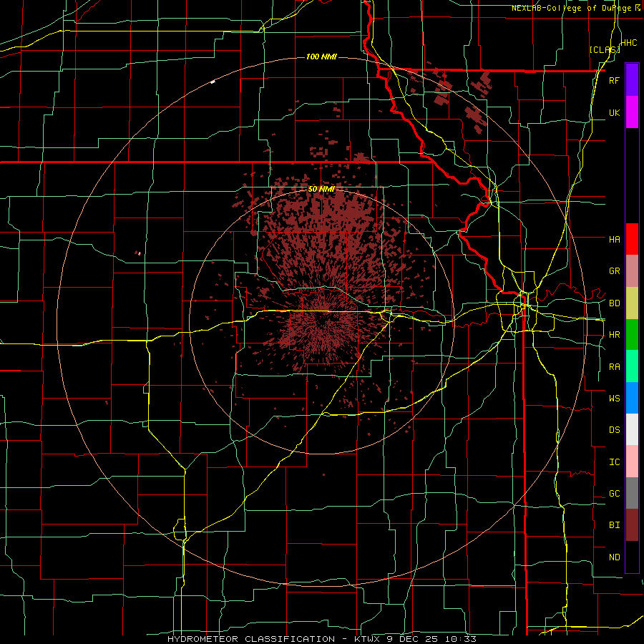Click the 100 NMI range ring label
The image size is (644, 644).
(x=321, y=57)
